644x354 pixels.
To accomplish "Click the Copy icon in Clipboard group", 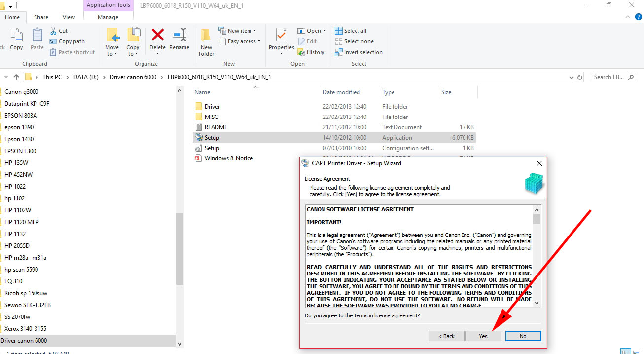I will (16, 36).
